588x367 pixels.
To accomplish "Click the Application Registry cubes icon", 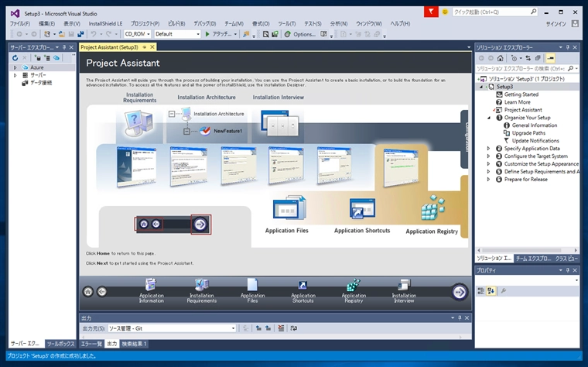I will 432,208.
